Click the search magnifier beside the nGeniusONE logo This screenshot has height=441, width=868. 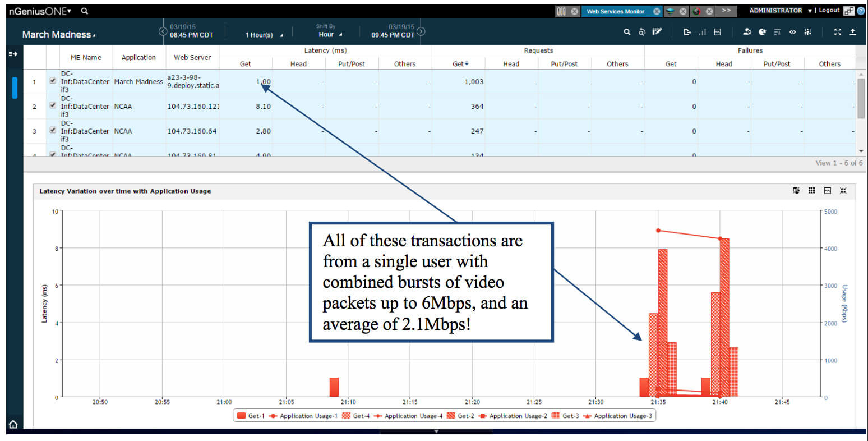pyautogui.click(x=84, y=11)
